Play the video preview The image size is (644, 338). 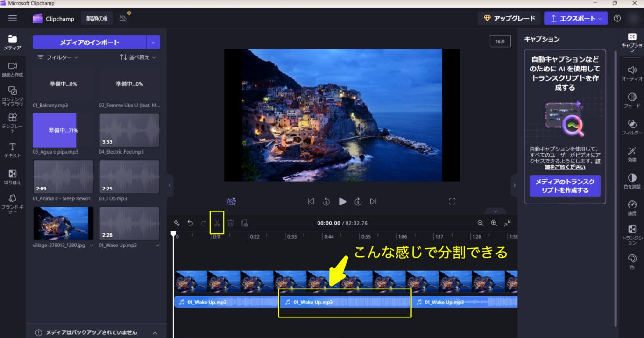pos(342,202)
